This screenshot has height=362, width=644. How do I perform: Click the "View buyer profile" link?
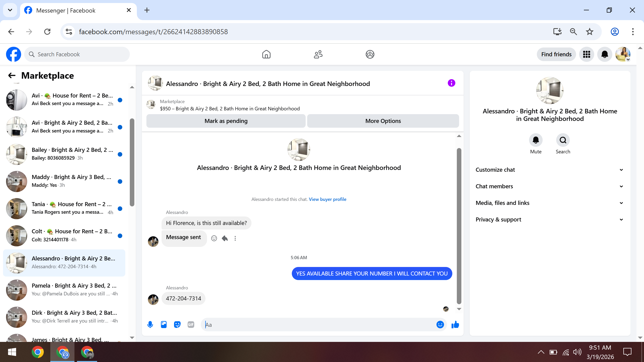(327, 199)
